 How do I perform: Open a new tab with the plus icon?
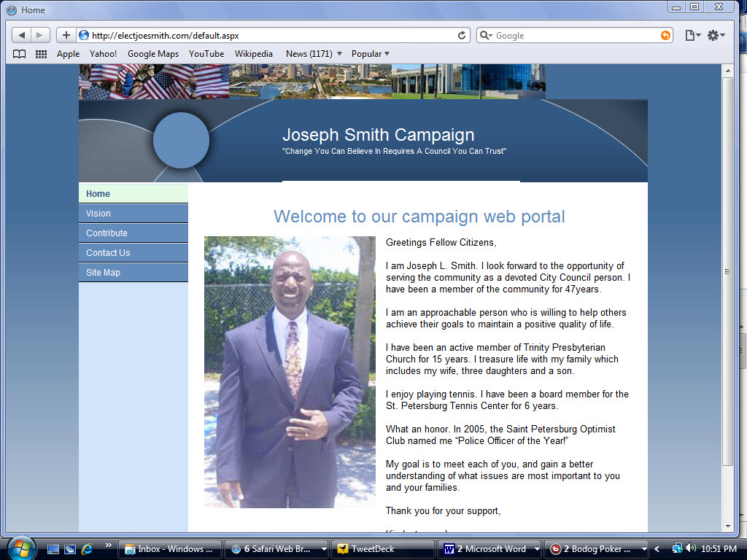tap(66, 34)
